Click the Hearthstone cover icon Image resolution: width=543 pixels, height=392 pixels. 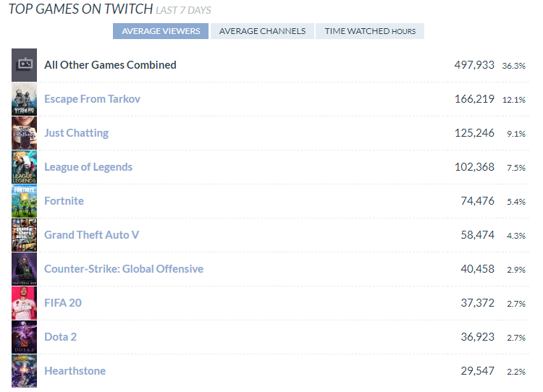[x=24, y=371]
